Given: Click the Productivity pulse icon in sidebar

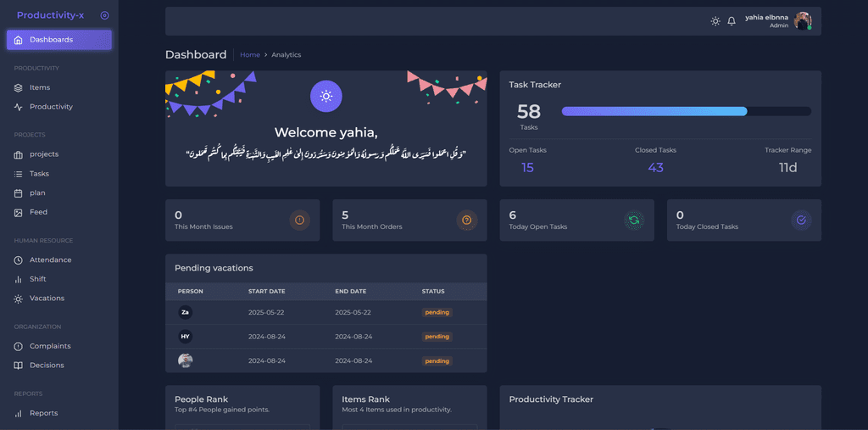Looking at the screenshot, I should (x=19, y=107).
